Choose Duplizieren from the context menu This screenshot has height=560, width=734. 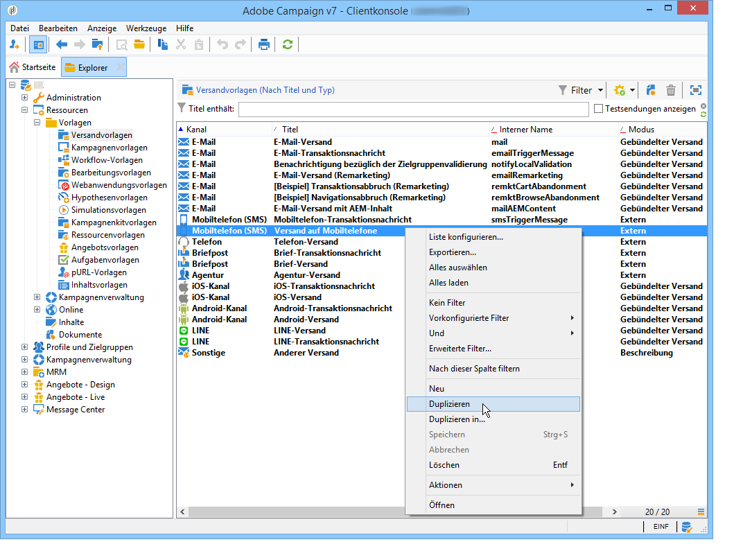tap(449, 404)
